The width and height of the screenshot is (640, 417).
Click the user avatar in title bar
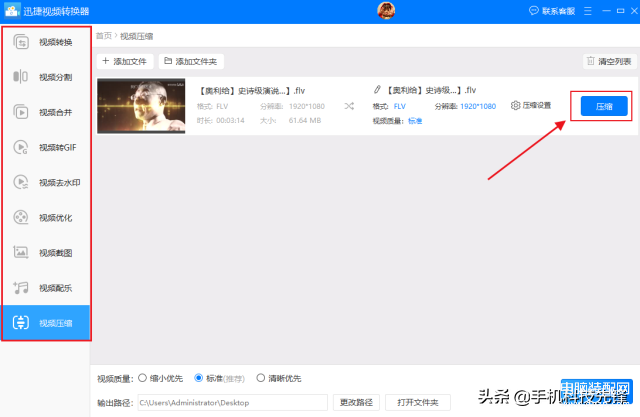386,11
